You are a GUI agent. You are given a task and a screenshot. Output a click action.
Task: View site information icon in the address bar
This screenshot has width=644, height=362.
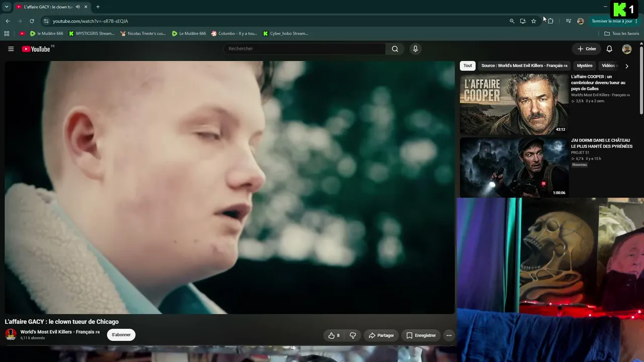coord(46,21)
